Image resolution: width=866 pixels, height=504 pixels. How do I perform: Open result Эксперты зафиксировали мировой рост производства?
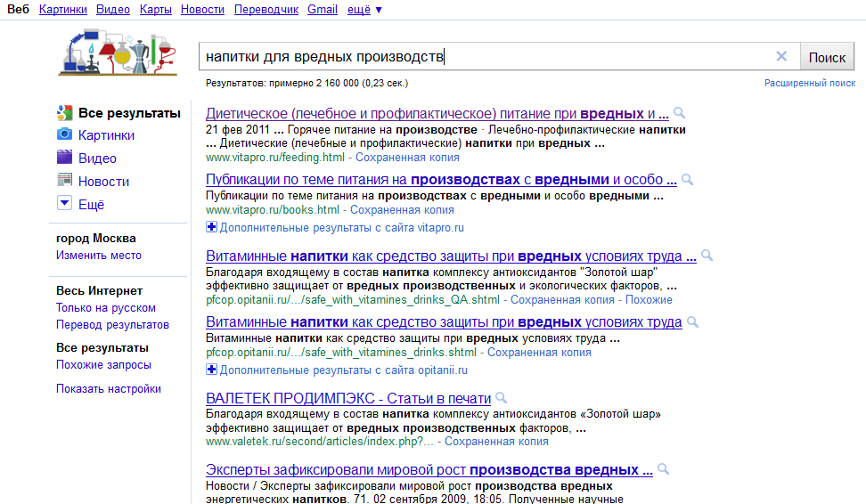[x=429, y=470]
